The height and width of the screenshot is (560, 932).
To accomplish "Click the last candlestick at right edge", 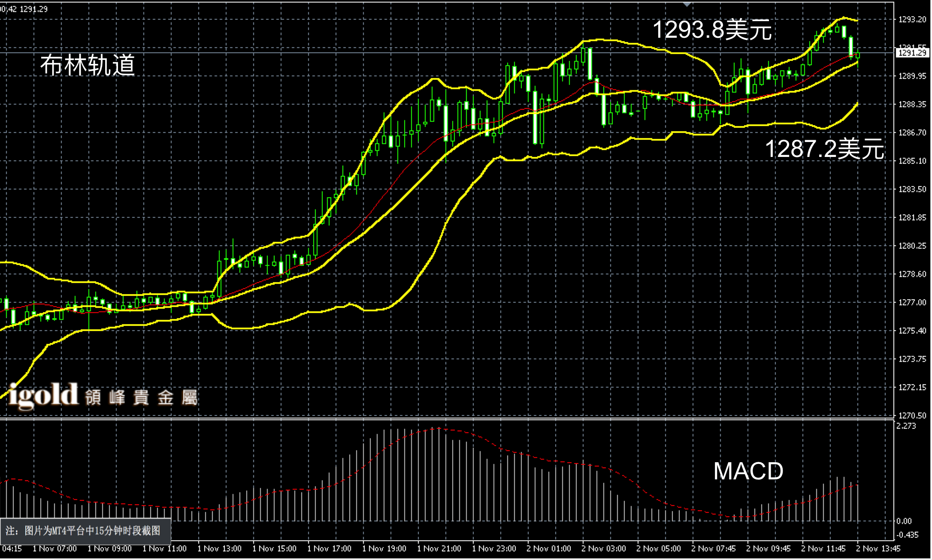I will tap(858, 55).
